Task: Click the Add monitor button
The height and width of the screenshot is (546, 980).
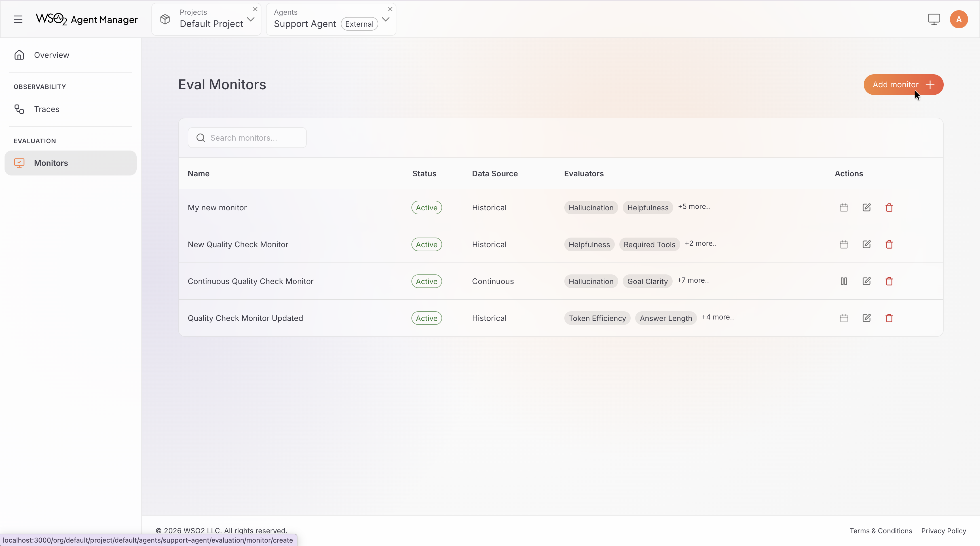Action: click(903, 84)
